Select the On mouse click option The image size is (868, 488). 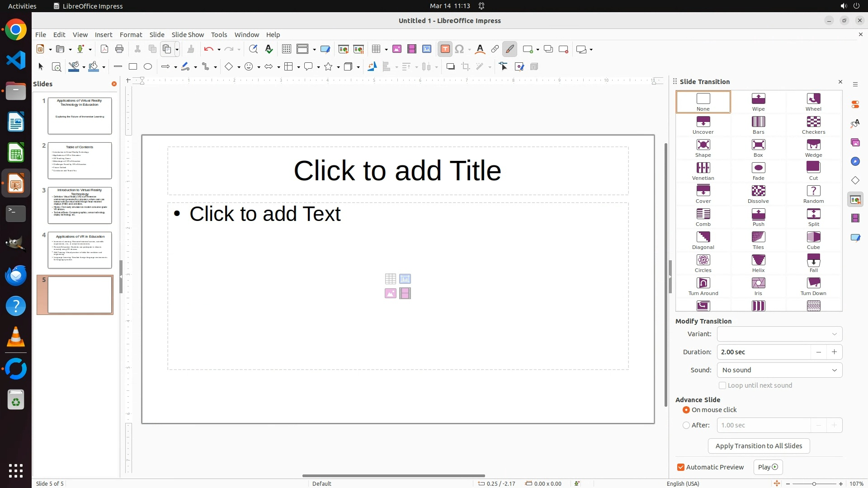686,410
